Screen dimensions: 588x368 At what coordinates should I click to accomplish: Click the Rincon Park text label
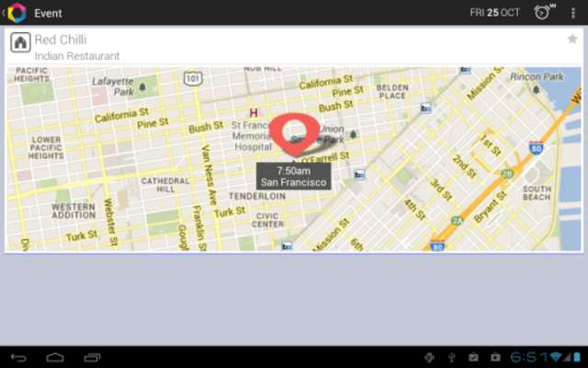click(537, 76)
